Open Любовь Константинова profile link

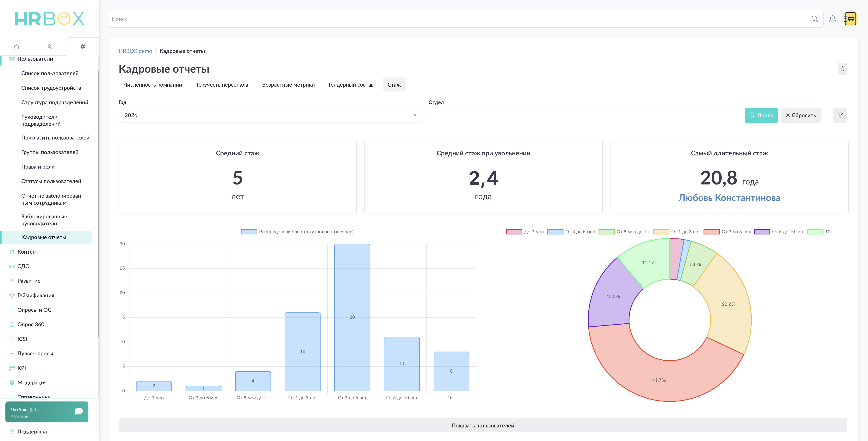coord(729,198)
